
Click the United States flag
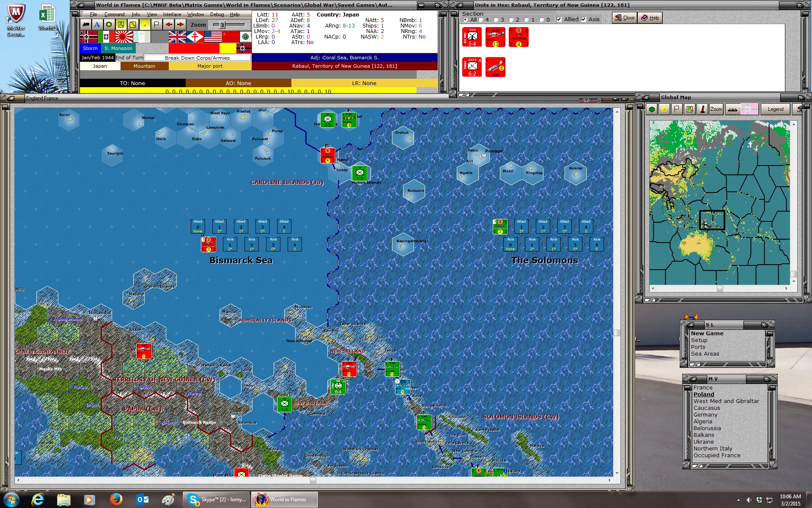coord(213,37)
